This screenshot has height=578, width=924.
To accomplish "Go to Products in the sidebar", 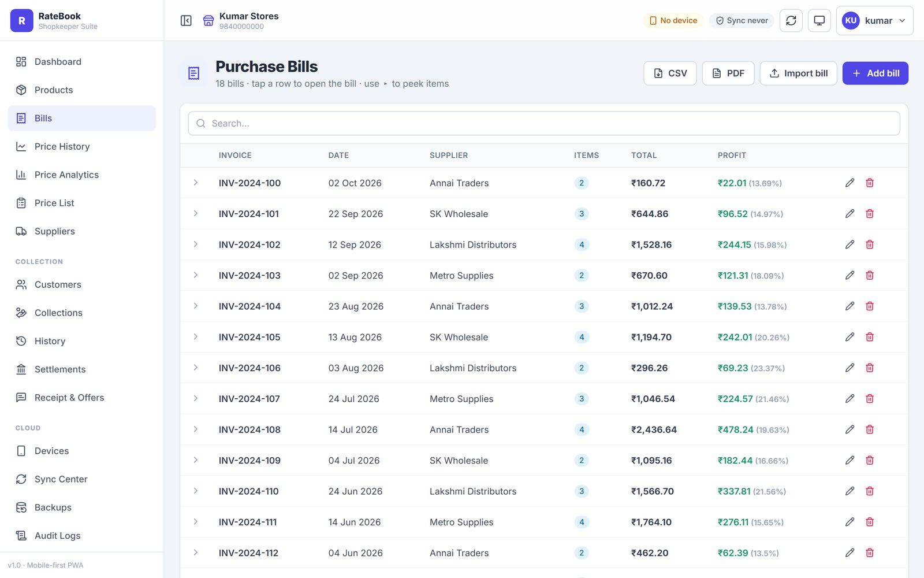I will click(x=81, y=90).
